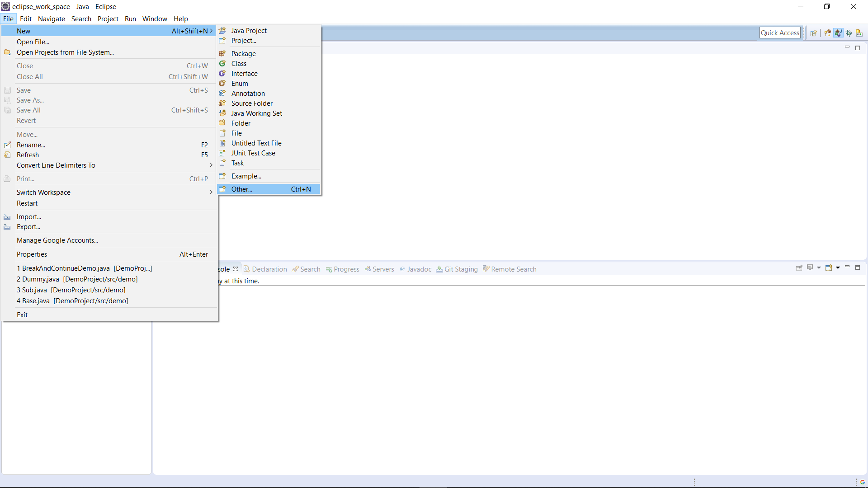Image resolution: width=868 pixels, height=488 pixels.
Task: Open the Debug perspective bug icon
Action: pos(849,33)
